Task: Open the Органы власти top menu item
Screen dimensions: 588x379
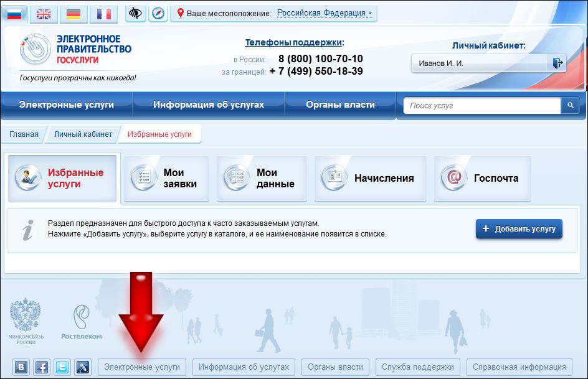Action: tap(340, 105)
